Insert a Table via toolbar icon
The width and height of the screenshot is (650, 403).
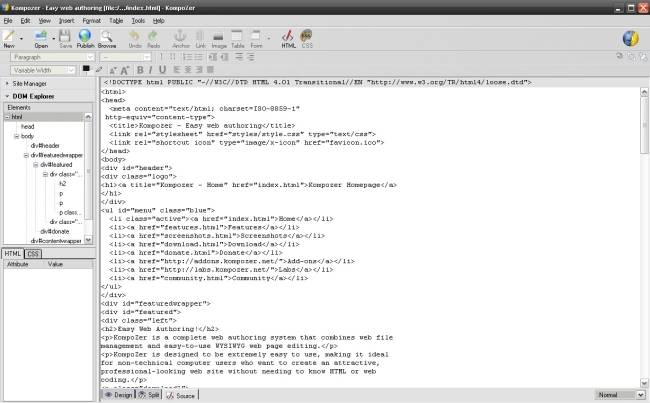tap(237, 36)
